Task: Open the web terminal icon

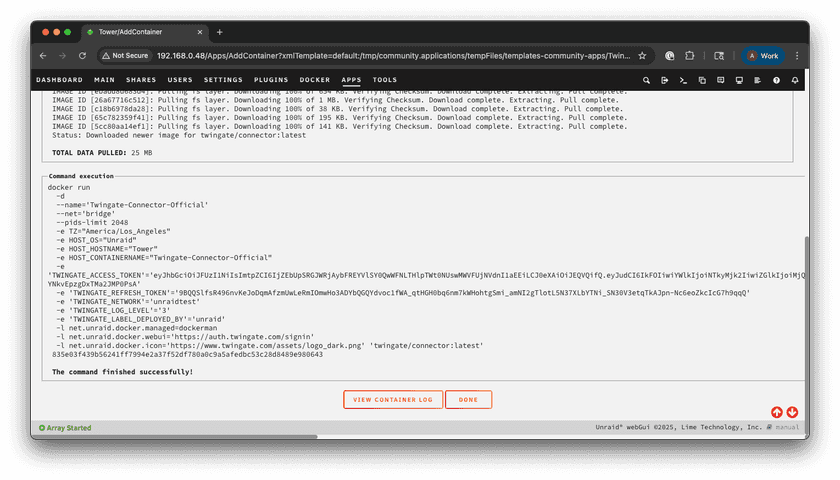Action: coord(683,80)
